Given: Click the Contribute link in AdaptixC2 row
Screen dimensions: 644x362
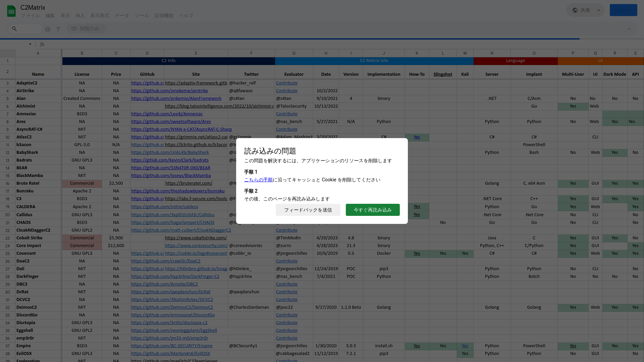Looking at the screenshot, I should [x=286, y=83].
